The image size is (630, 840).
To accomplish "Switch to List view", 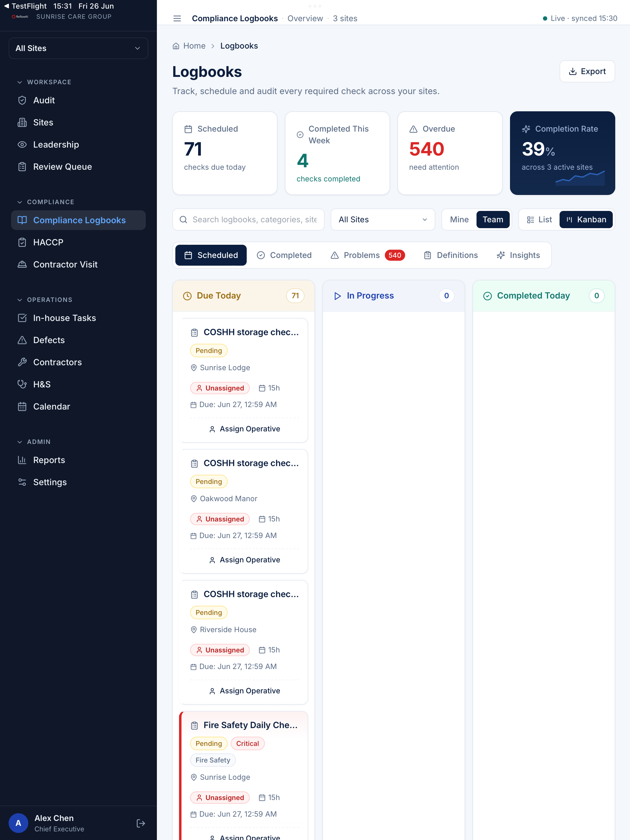I will click(x=539, y=220).
